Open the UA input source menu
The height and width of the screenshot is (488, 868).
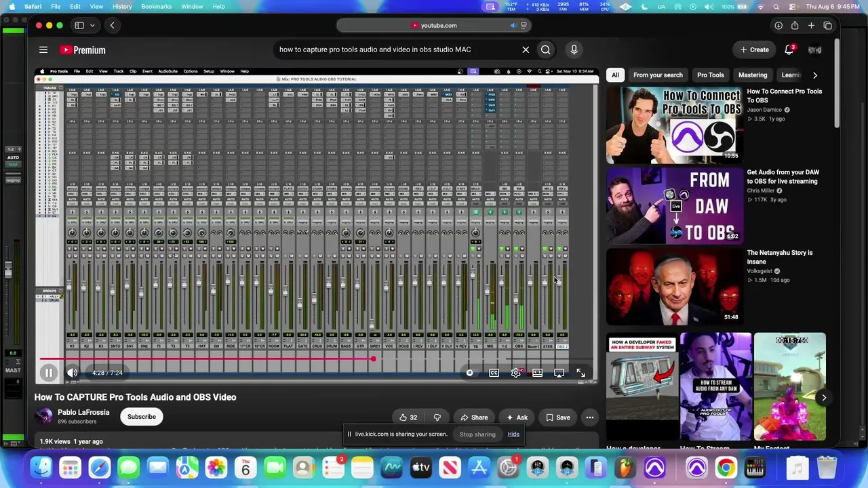tap(662, 7)
